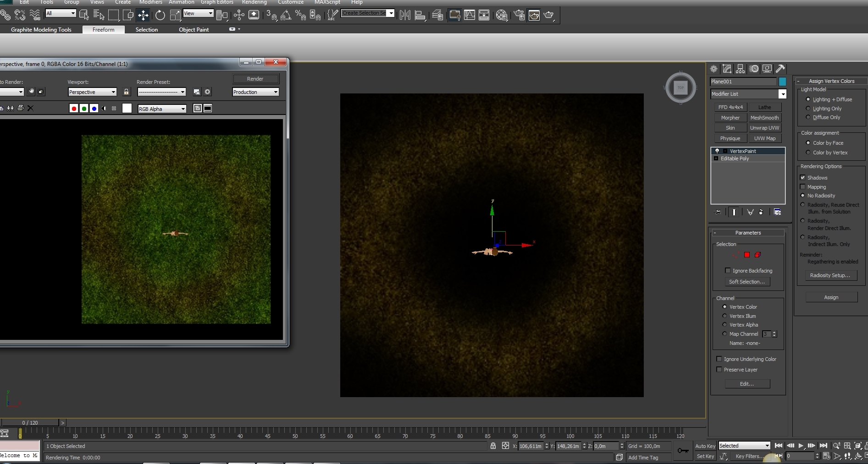Switch to the Object Paint ribbon tab
This screenshot has width=868, height=464.
coord(194,29)
